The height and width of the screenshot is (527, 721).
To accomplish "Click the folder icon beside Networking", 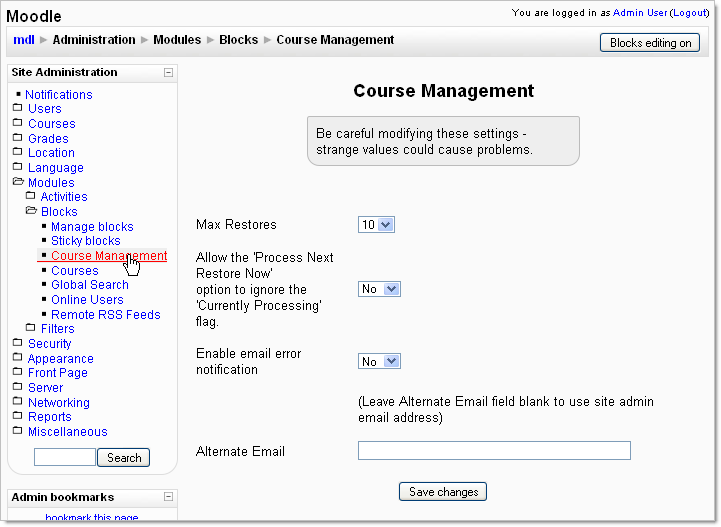I will coord(17,401).
